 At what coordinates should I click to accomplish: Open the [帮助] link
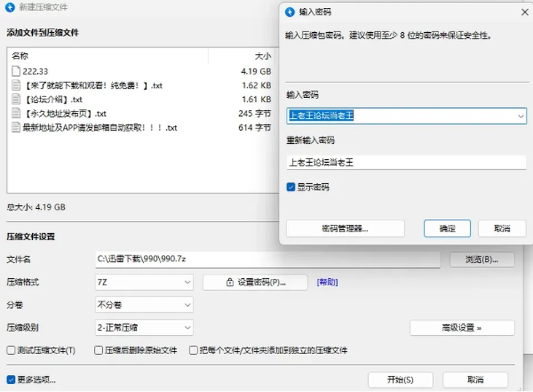pyautogui.click(x=327, y=282)
